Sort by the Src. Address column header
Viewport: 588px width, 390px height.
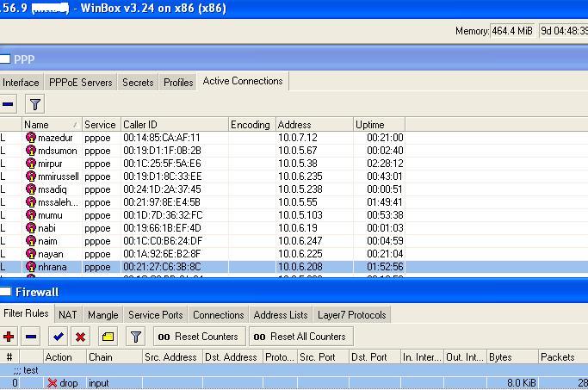point(172,357)
